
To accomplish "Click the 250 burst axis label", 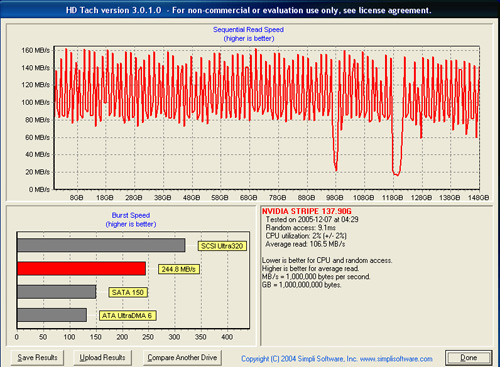I will click(x=148, y=337).
